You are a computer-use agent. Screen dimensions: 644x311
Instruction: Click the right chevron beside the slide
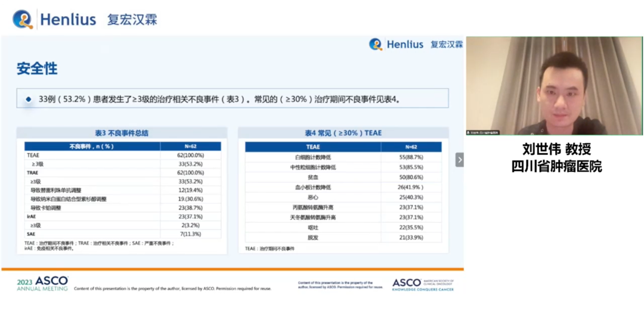[x=459, y=160]
